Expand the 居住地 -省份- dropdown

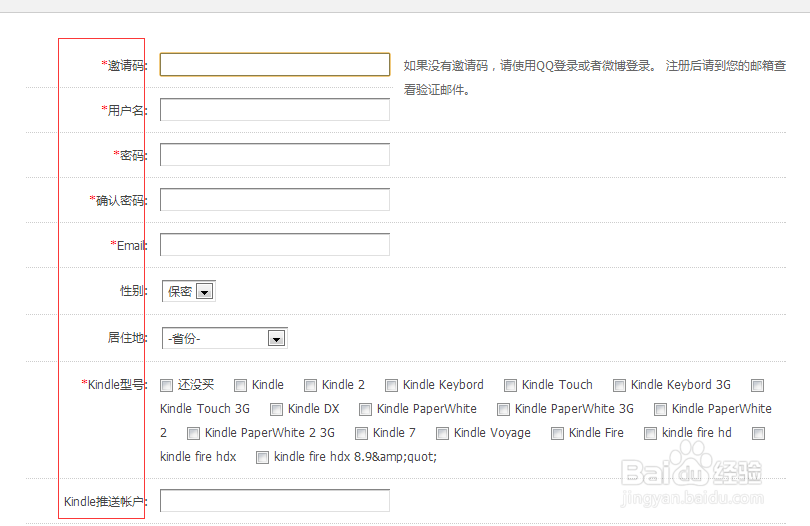(x=225, y=338)
